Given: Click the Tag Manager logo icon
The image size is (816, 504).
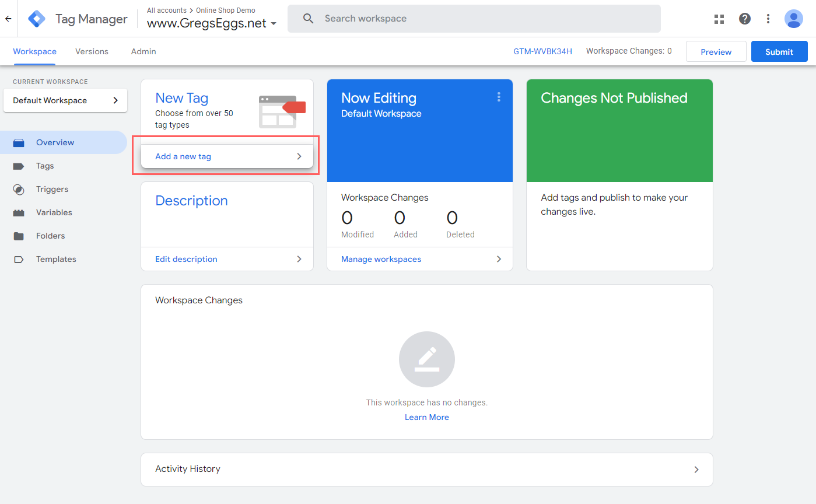Looking at the screenshot, I should 37,19.
